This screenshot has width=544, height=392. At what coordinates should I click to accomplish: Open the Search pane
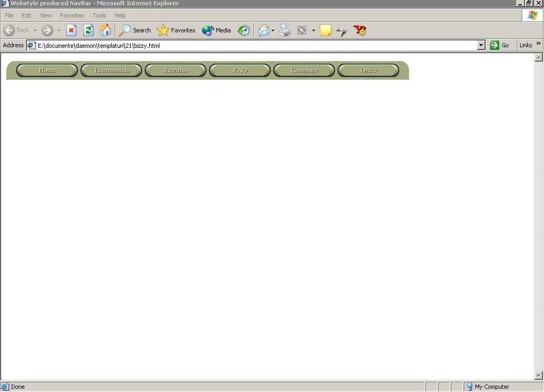tap(135, 30)
